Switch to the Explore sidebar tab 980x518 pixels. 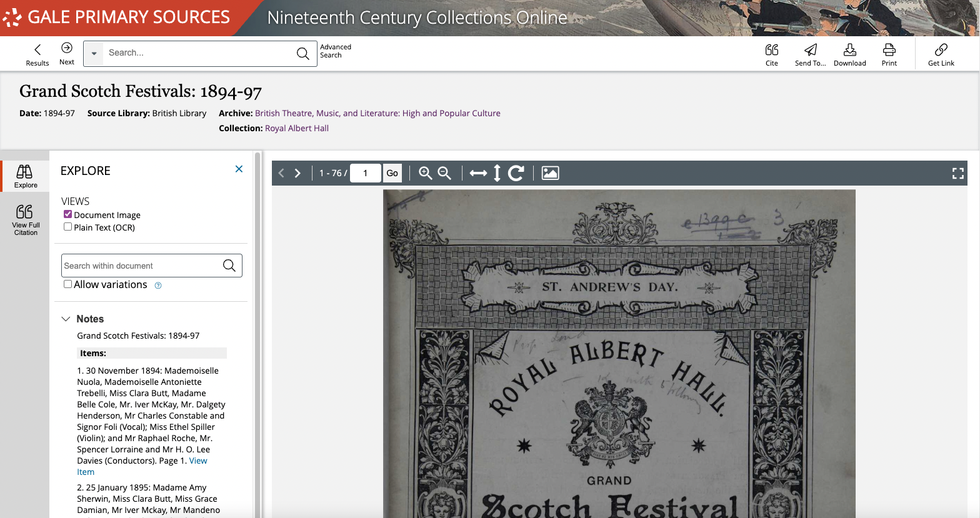click(26, 176)
